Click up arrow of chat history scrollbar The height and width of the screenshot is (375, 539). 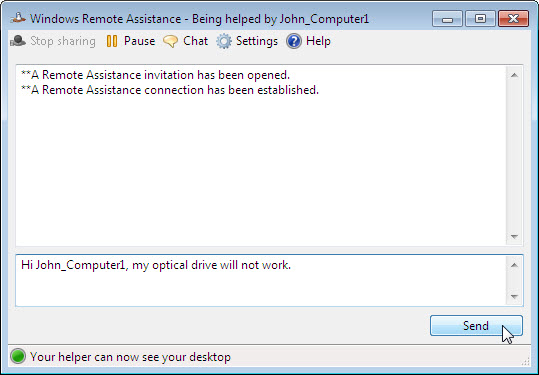tap(514, 75)
